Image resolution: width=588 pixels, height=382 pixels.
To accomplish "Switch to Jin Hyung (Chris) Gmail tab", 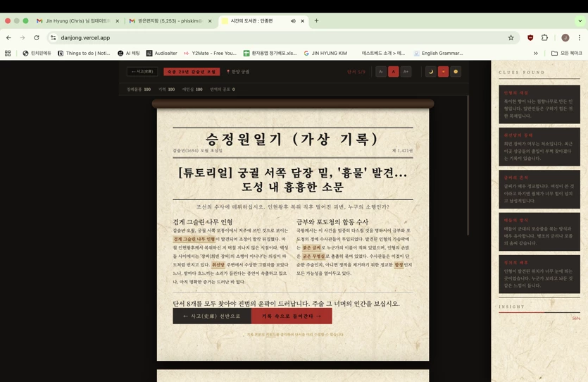I will click(x=77, y=21).
